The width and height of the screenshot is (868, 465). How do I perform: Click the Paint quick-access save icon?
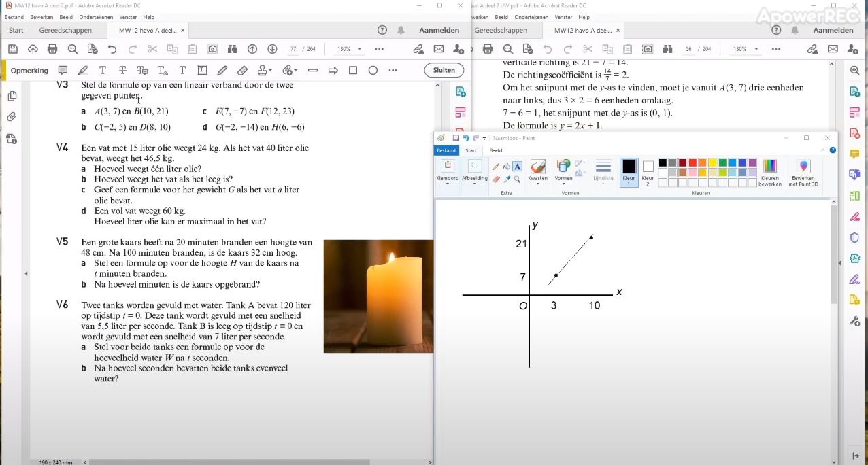456,138
